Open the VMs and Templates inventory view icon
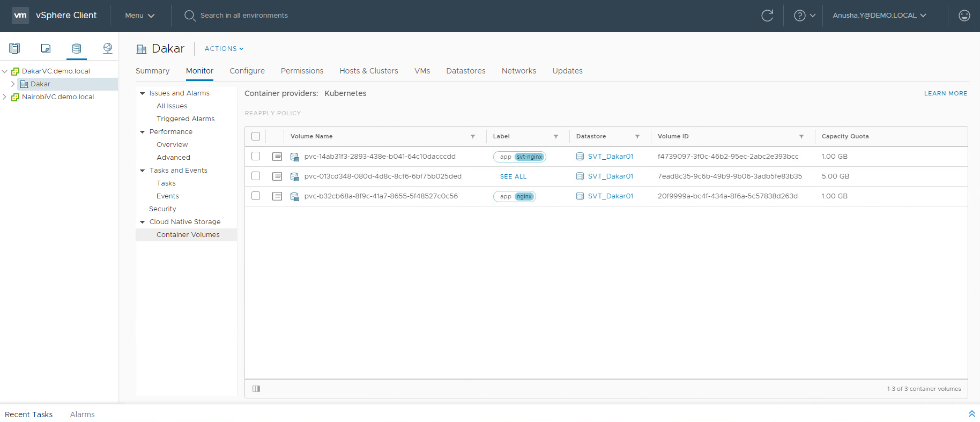Viewport: 980px width, 422px height. 46,49
